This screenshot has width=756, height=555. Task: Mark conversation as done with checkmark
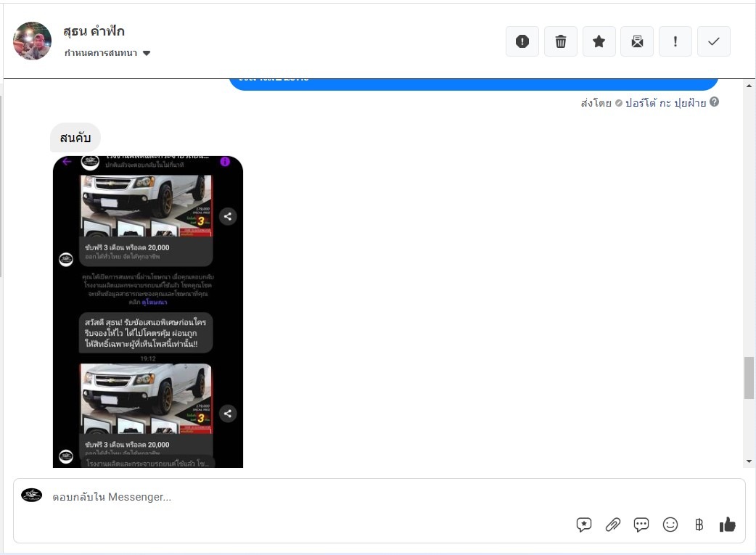click(x=714, y=41)
